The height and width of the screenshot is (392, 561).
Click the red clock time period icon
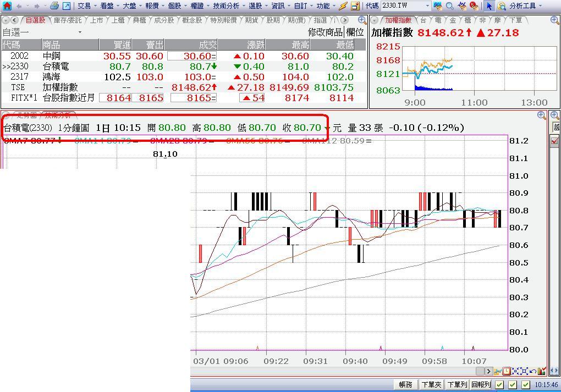507,371
